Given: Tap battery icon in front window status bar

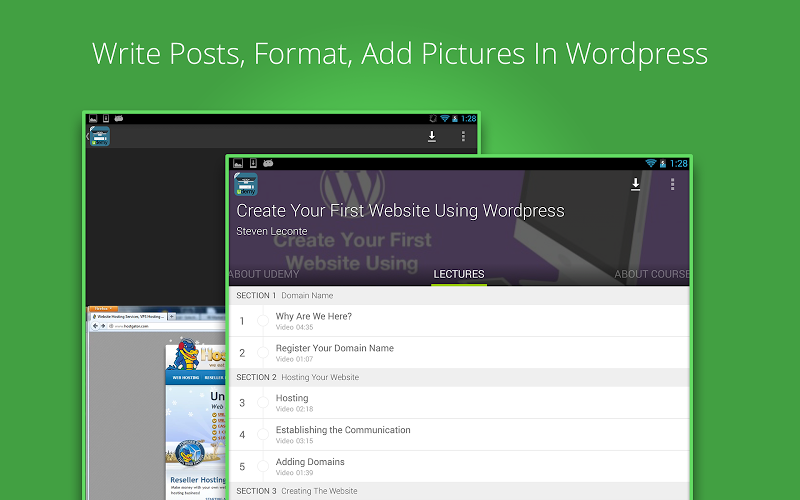Looking at the screenshot, I should click(663, 163).
